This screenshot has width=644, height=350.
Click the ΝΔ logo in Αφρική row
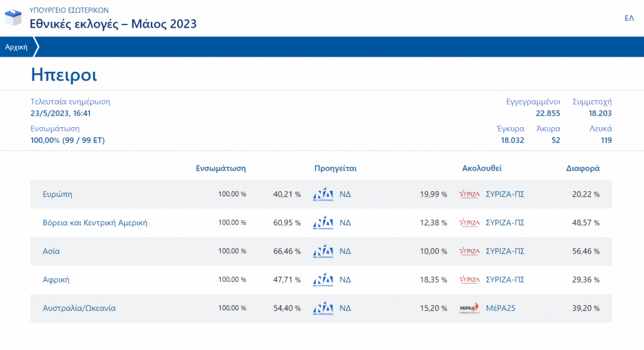[323, 279]
